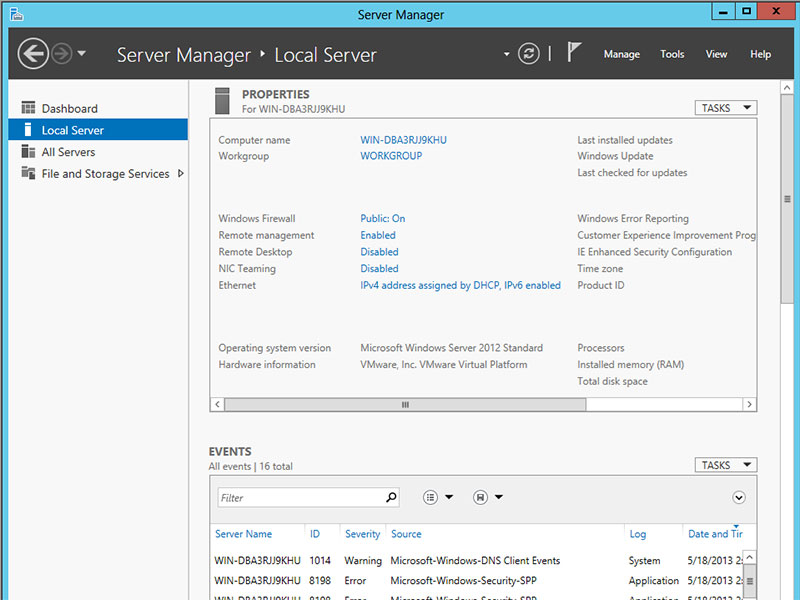
Task: Select the event row with ID 1014
Action: [478, 561]
